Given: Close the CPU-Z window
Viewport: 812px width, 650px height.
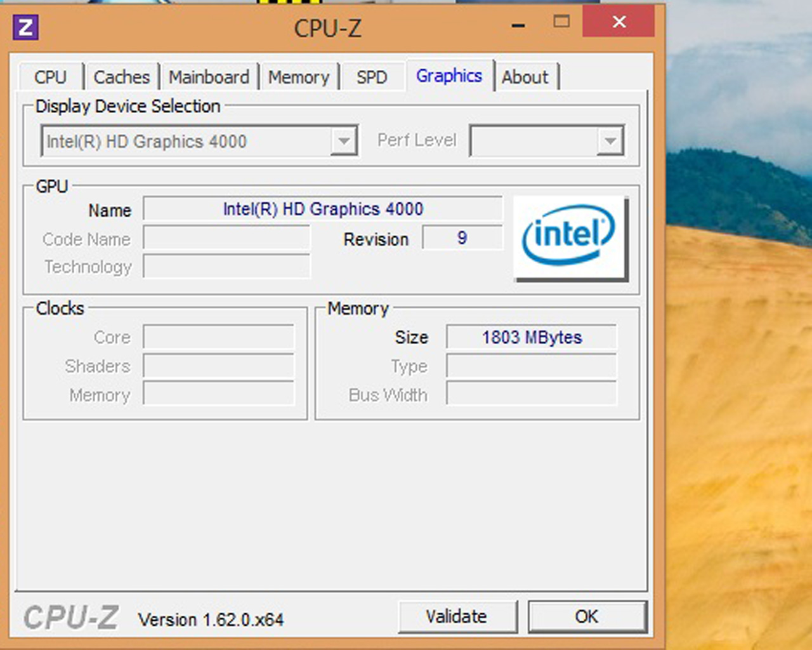Looking at the screenshot, I should 619,22.
